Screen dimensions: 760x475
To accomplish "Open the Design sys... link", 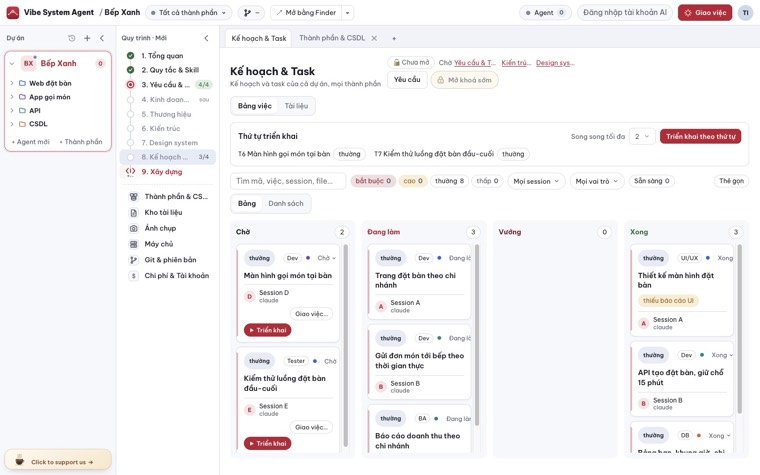I will (x=555, y=63).
